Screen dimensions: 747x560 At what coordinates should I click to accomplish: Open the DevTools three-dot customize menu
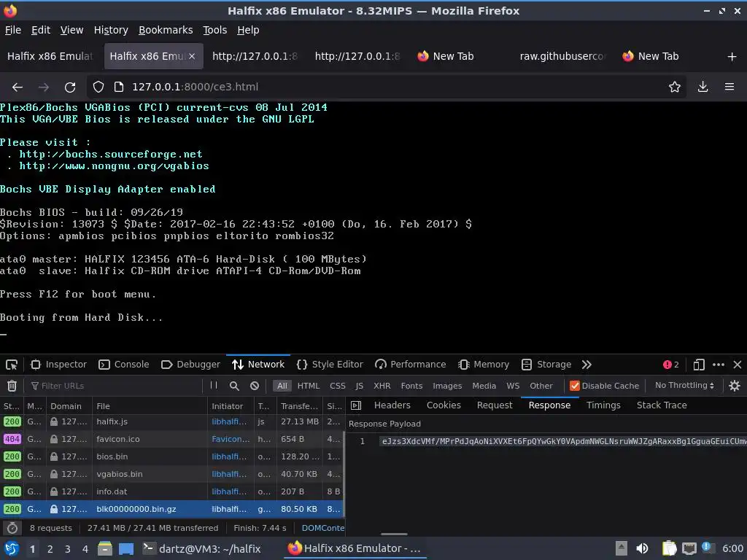(x=718, y=365)
